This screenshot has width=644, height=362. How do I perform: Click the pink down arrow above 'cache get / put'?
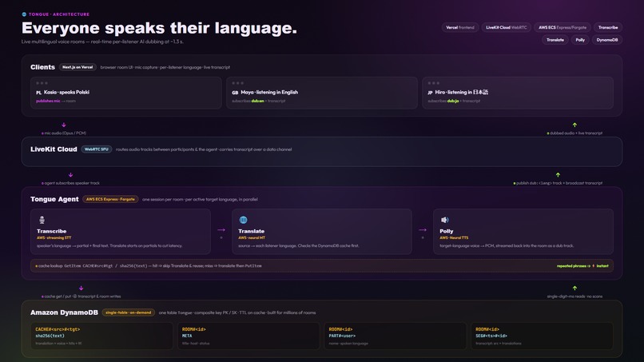[81, 288]
